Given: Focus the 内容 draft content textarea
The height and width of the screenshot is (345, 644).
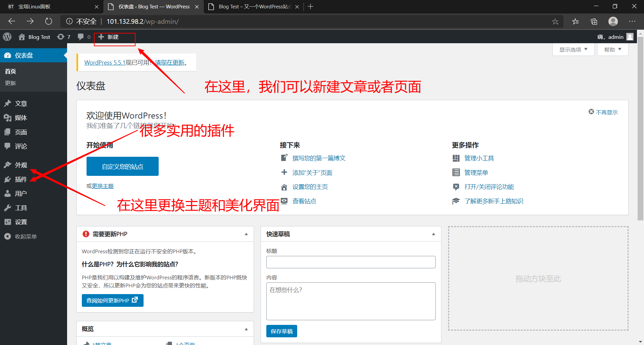Looking at the screenshot, I should tap(351, 301).
